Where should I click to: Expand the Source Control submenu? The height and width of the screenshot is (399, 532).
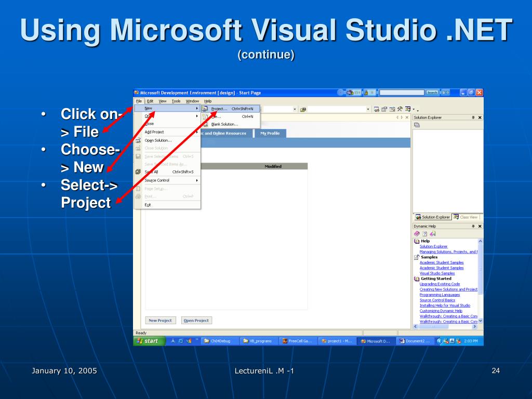pyautogui.click(x=167, y=180)
